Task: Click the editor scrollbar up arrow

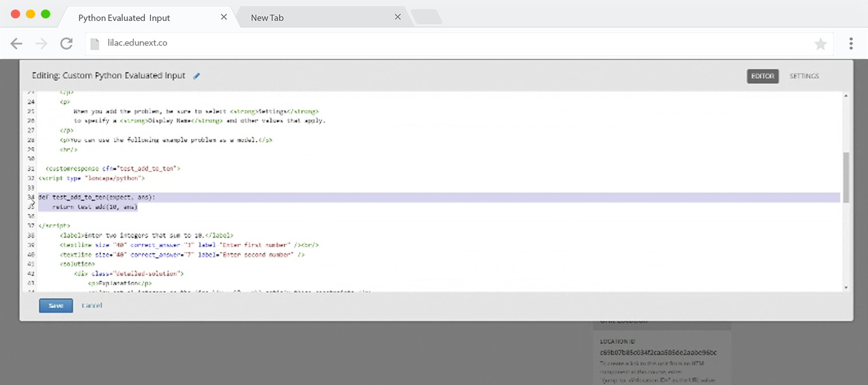Action: (x=846, y=96)
